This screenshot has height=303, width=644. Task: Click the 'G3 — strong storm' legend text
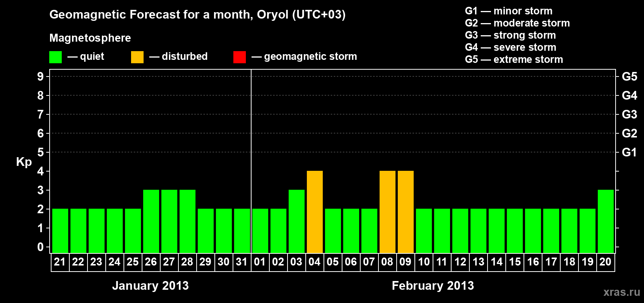click(511, 35)
